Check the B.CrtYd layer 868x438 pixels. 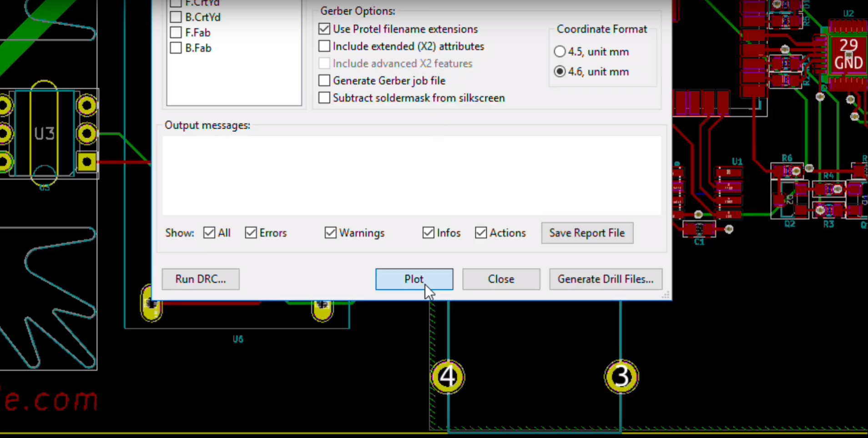[176, 17]
